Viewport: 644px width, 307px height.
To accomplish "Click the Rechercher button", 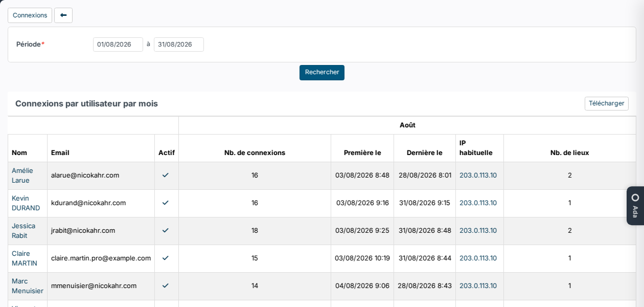I will pos(322,73).
